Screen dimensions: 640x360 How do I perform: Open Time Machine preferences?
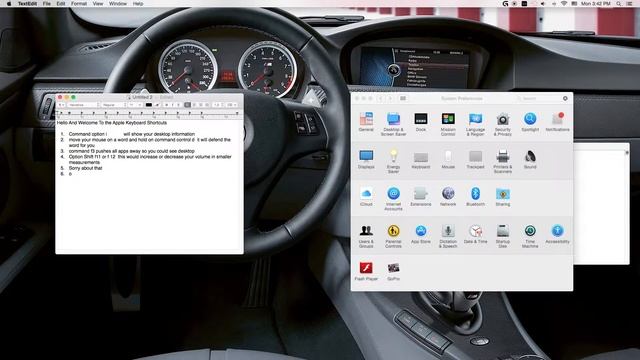pyautogui.click(x=530, y=236)
